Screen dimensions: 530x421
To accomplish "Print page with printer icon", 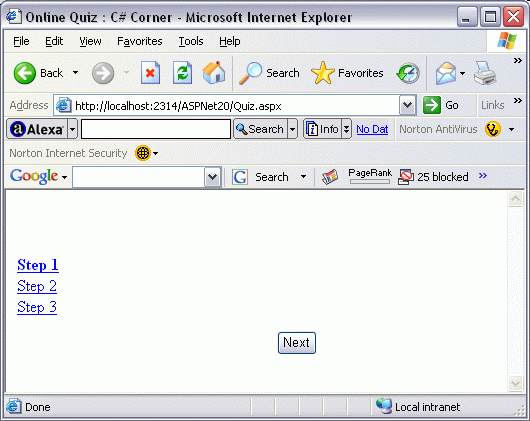I will tap(485, 73).
